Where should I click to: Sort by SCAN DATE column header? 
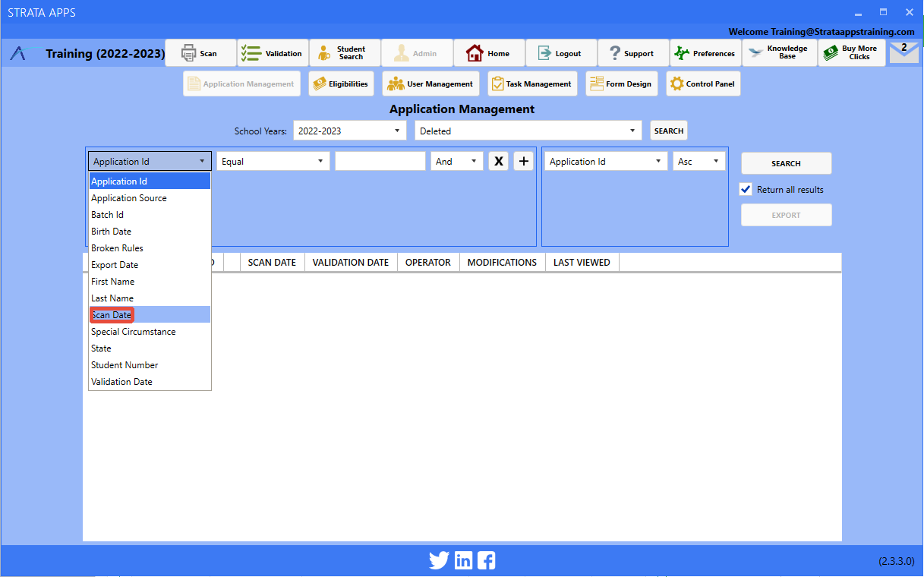[272, 262]
